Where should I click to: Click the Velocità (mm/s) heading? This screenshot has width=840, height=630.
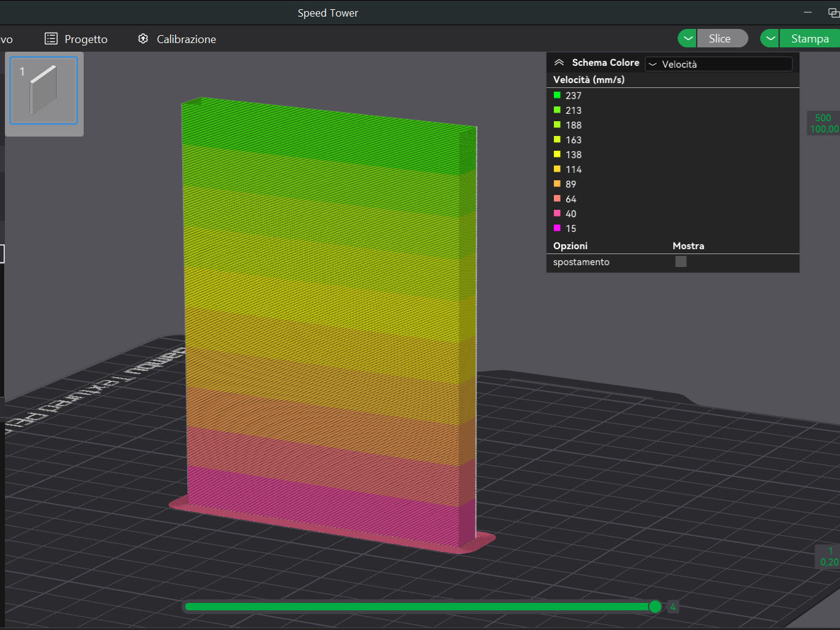[589, 79]
